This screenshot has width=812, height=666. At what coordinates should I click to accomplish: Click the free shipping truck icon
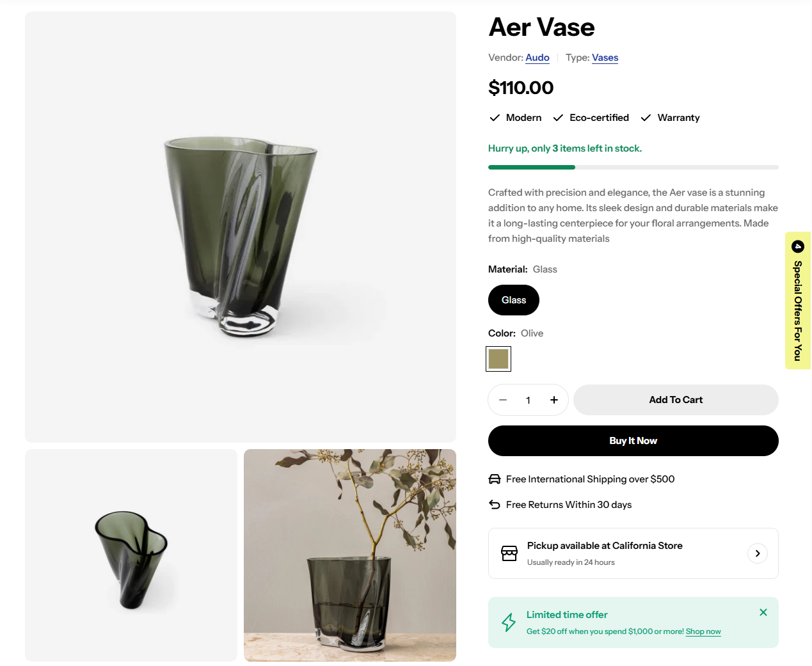[x=495, y=479]
